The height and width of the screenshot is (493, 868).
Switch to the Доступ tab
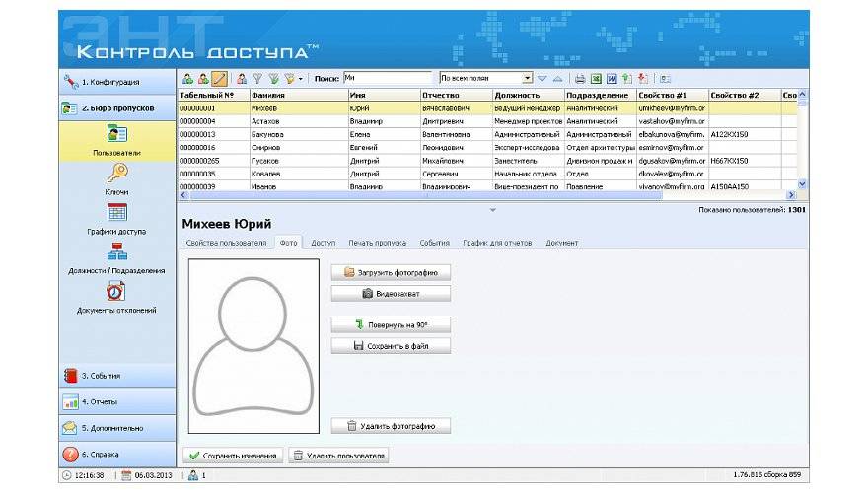click(x=324, y=242)
